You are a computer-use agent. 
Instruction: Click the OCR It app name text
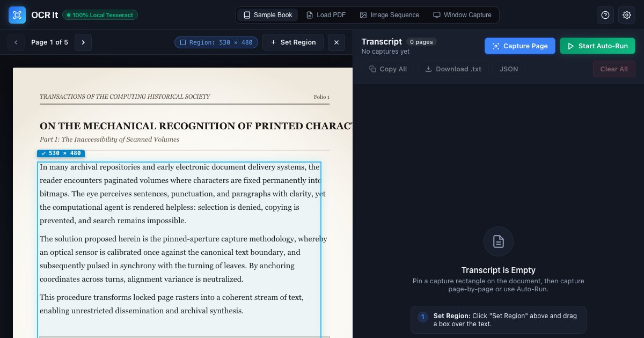pos(45,15)
